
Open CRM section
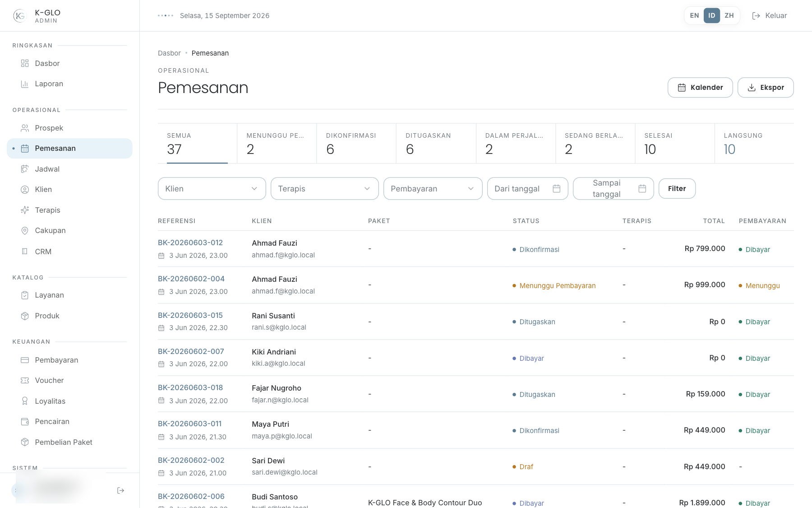(x=69, y=252)
